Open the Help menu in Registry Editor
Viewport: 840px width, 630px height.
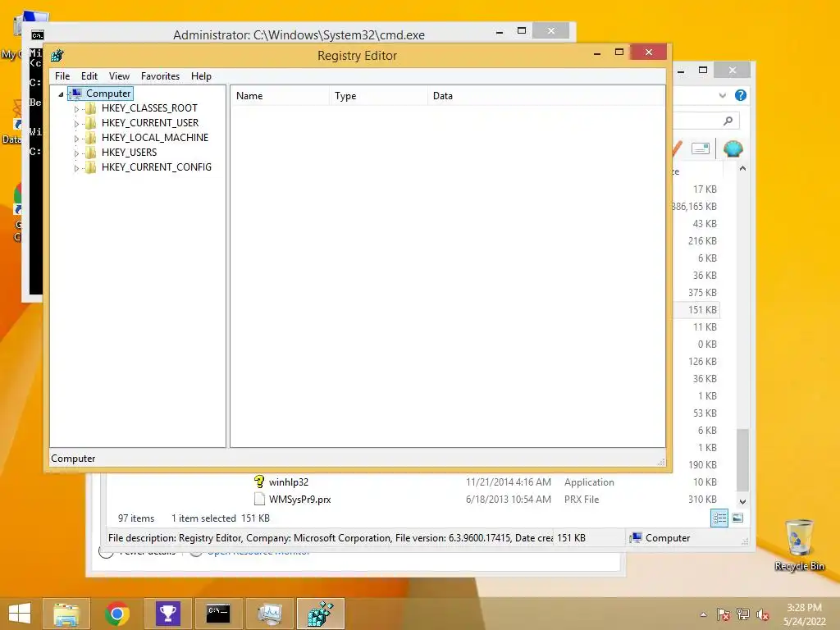pyautogui.click(x=201, y=76)
